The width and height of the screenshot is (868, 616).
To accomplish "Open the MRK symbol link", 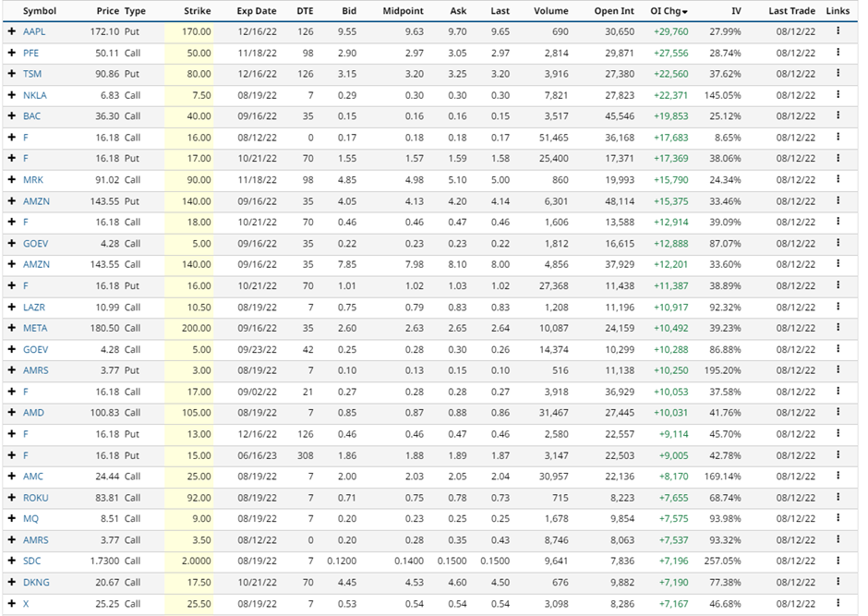I will click(32, 180).
